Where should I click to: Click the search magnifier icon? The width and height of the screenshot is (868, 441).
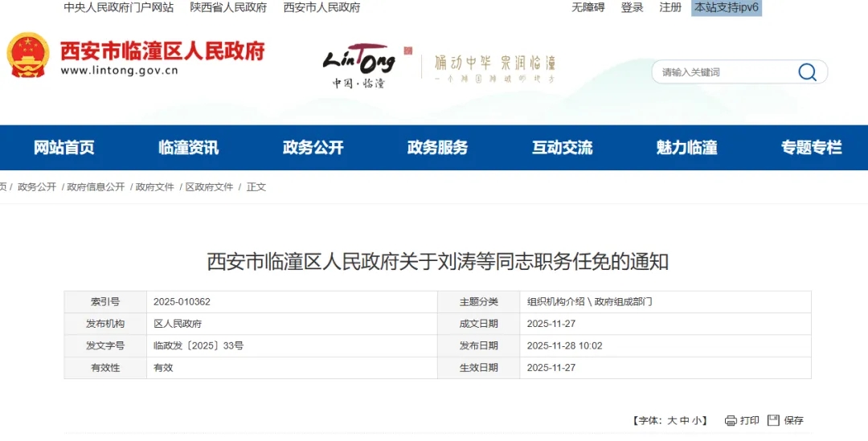pos(807,72)
